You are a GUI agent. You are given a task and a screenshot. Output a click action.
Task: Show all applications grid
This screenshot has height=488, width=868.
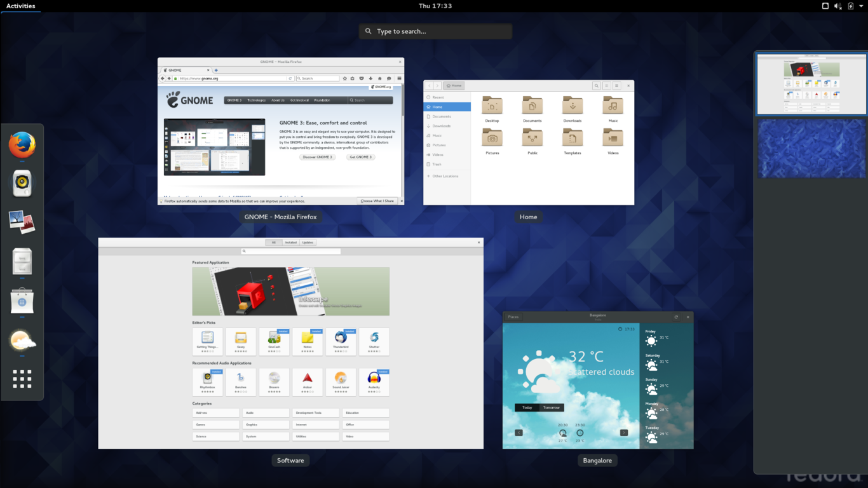pos(22,379)
